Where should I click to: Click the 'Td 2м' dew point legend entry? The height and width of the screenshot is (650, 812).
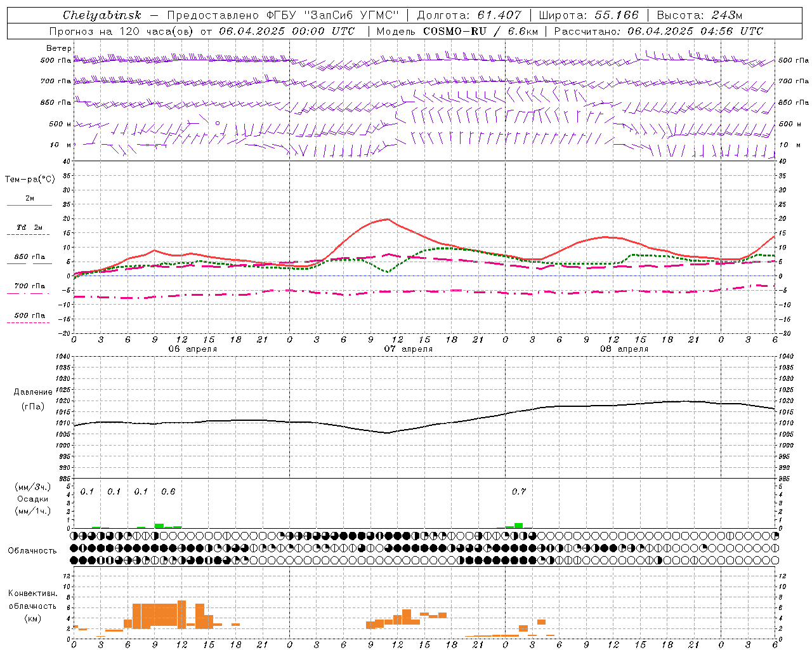click(30, 227)
